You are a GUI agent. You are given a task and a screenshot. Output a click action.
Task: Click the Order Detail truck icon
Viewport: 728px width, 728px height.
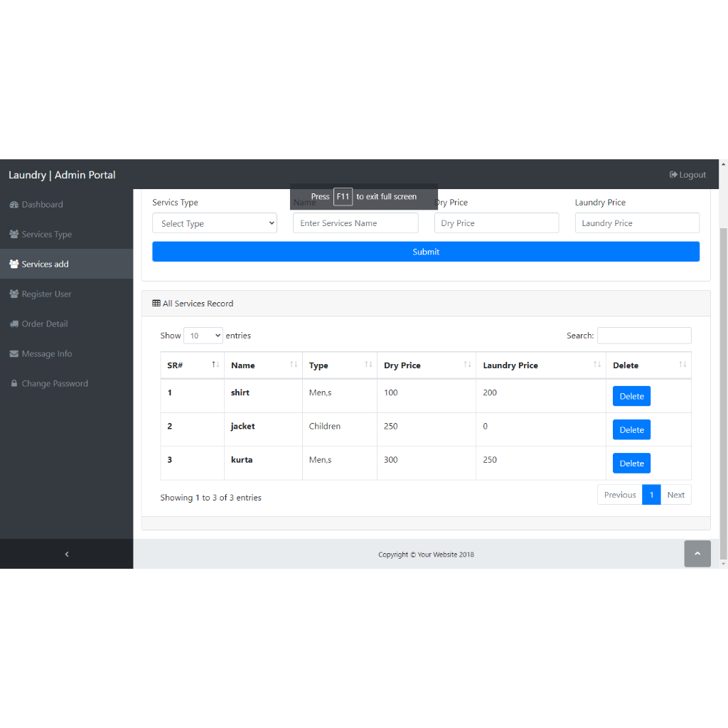click(x=14, y=324)
